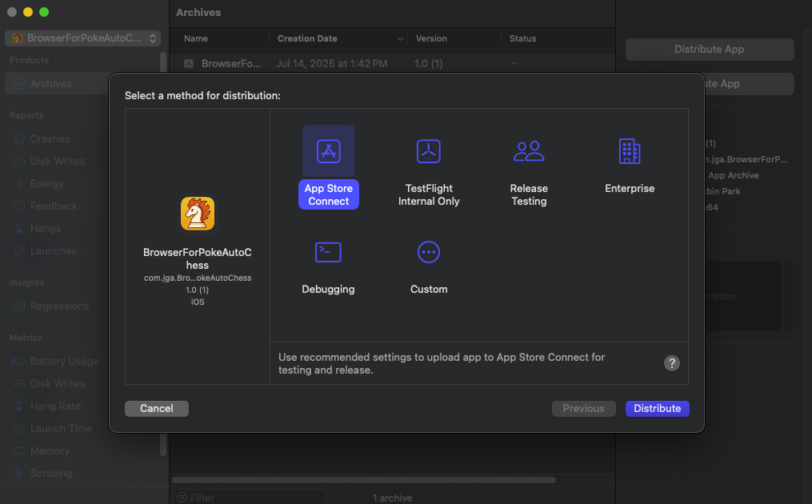Click the Regressions chart icon

(18, 306)
